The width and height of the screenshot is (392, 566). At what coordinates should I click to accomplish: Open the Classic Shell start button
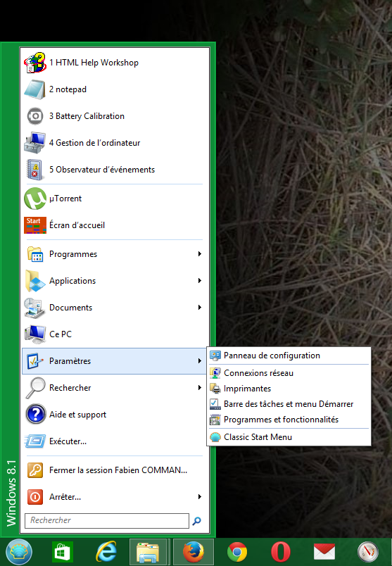[19, 552]
